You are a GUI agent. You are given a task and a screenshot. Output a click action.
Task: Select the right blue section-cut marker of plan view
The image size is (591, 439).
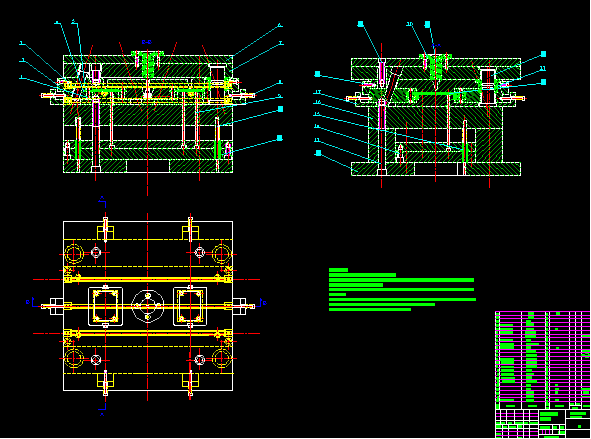tap(263, 302)
